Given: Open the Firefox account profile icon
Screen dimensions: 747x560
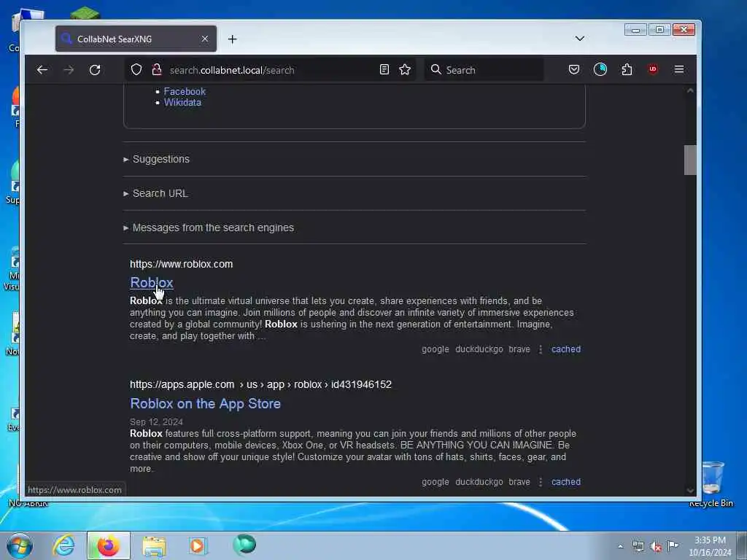Looking at the screenshot, I should pos(600,69).
